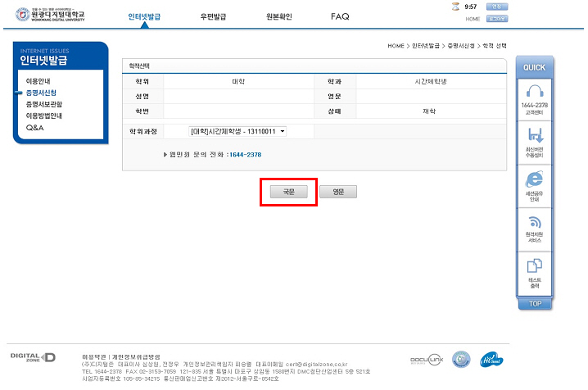Image resolution: width=588 pixels, height=390 pixels.
Task: Open 이용방법안내 in the left sidebar
Action: click(x=44, y=116)
